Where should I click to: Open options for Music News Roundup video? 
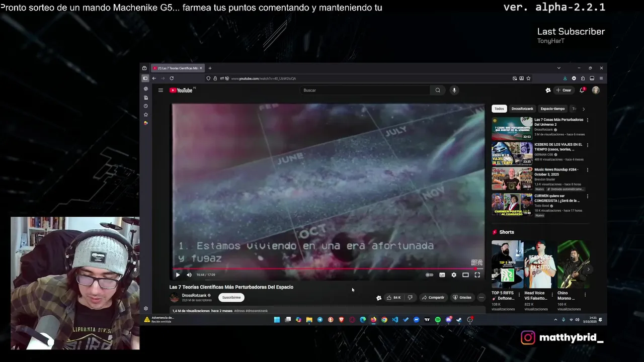[x=587, y=170]
